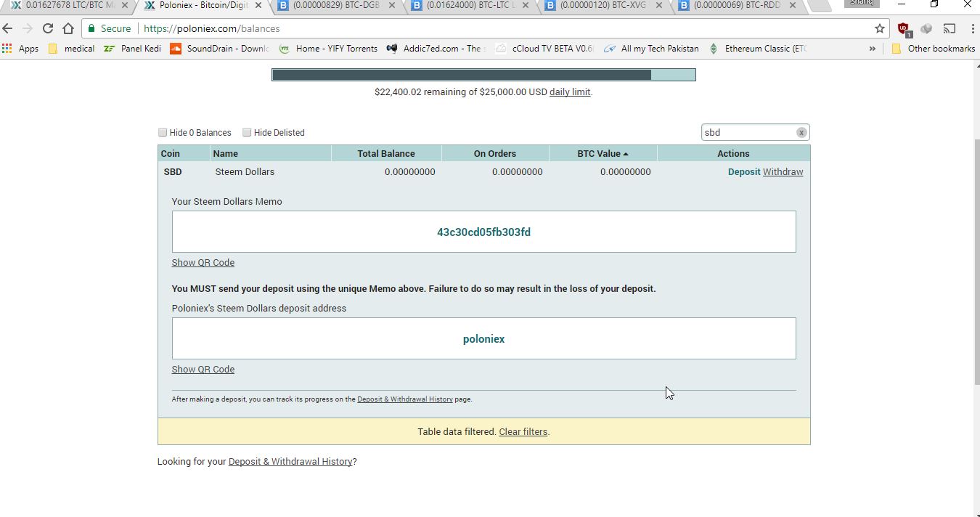Click the address bar URL
980x517 pixels.
(212, 29)
